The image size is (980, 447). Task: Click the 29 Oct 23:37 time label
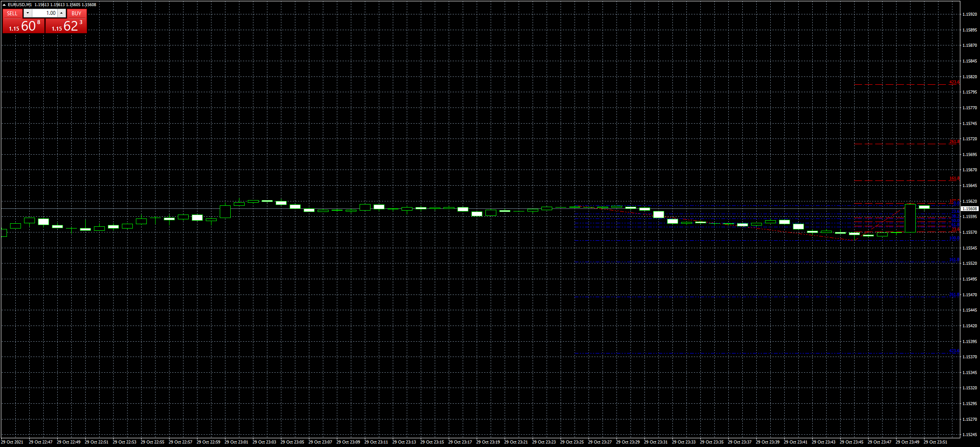(740, 442)
